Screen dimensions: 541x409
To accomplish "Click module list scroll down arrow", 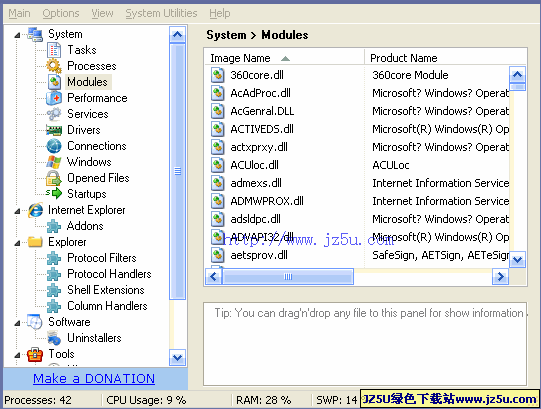I will pyautogui.click(x=517, y=260).
